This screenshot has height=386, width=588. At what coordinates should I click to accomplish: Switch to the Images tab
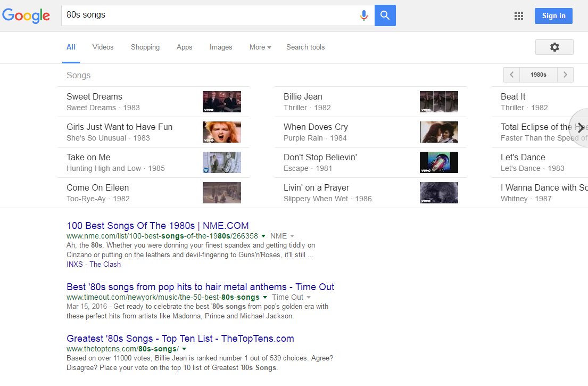click(x=221, y=47)
